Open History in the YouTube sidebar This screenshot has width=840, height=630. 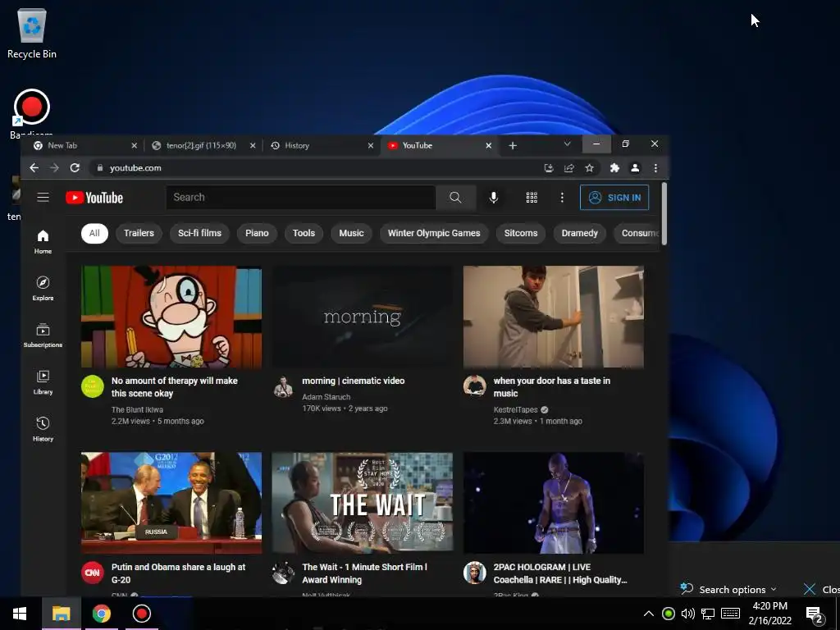point(43,429)
